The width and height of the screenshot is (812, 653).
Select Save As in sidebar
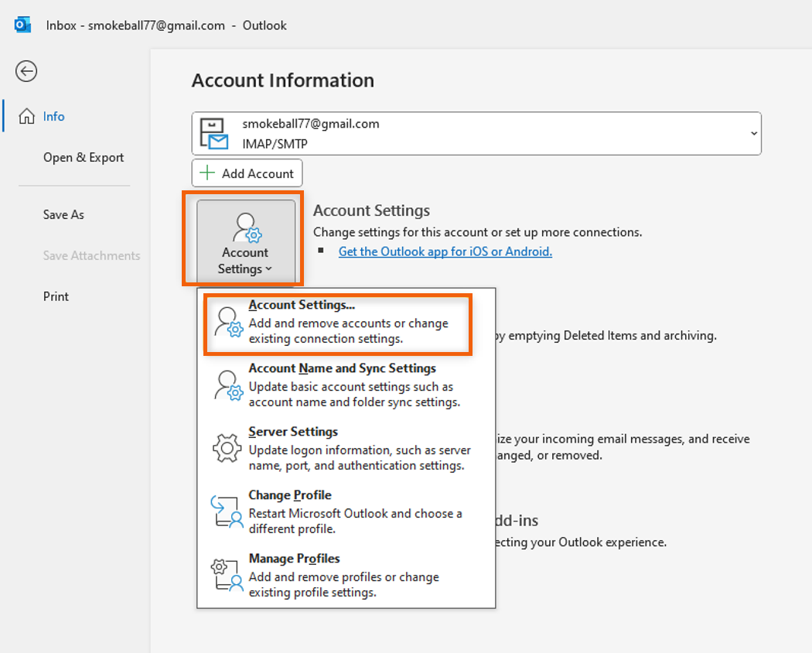pyautogui.click(x=63, y=214)
